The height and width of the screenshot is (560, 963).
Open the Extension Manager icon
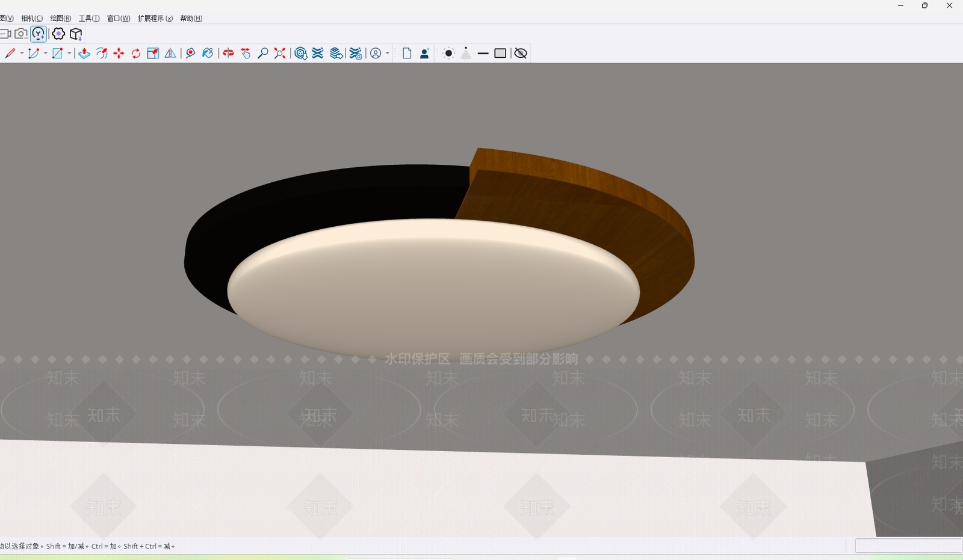click(356, 54)
